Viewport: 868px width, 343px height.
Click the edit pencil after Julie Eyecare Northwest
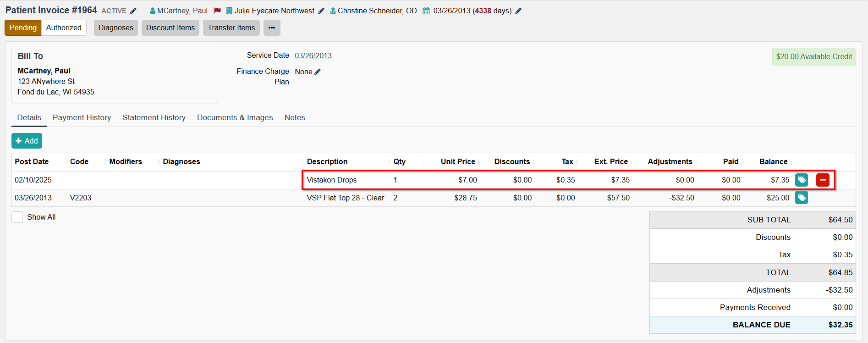point(321,11)
